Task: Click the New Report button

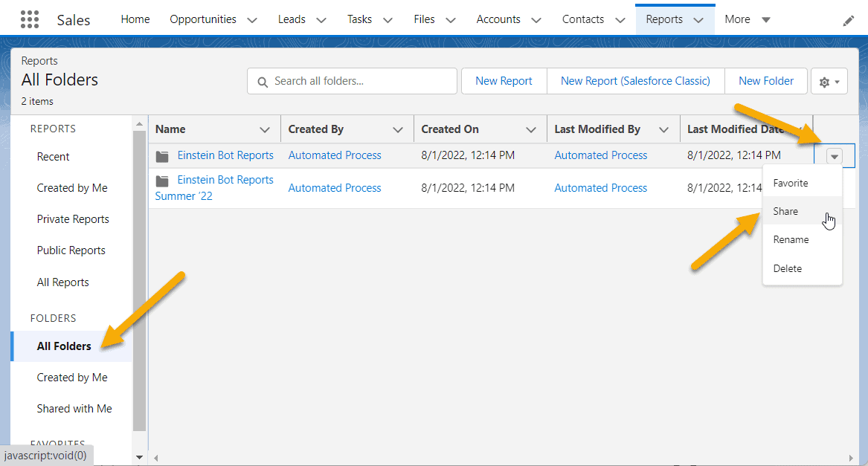Action: [504, 81]
